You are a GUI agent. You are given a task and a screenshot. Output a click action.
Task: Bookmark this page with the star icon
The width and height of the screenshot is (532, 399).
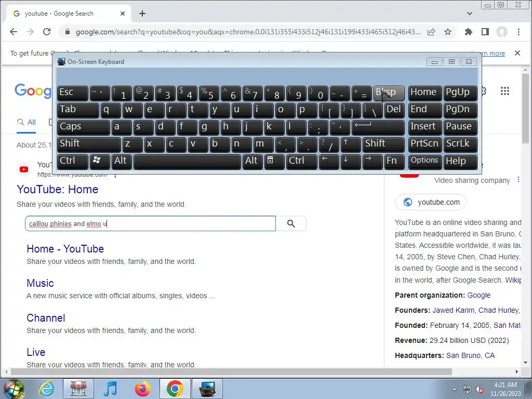(448, 32)
